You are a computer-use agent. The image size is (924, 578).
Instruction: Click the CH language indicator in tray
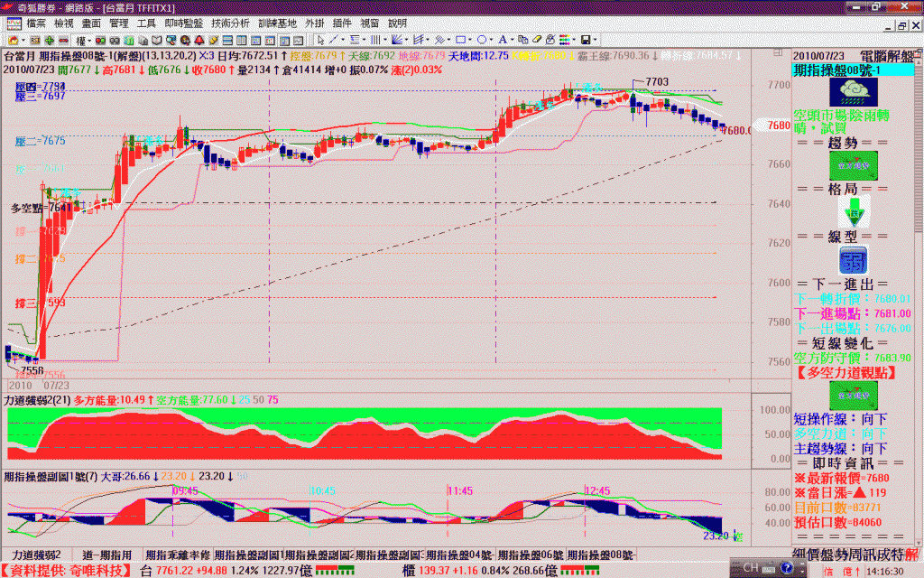tap(751, 568)
